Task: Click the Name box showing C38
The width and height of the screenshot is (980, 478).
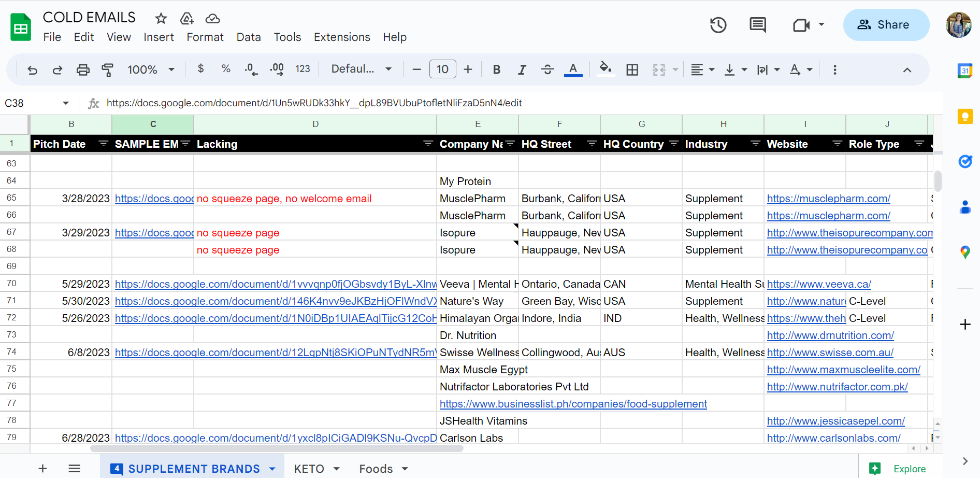Action: 36,103
